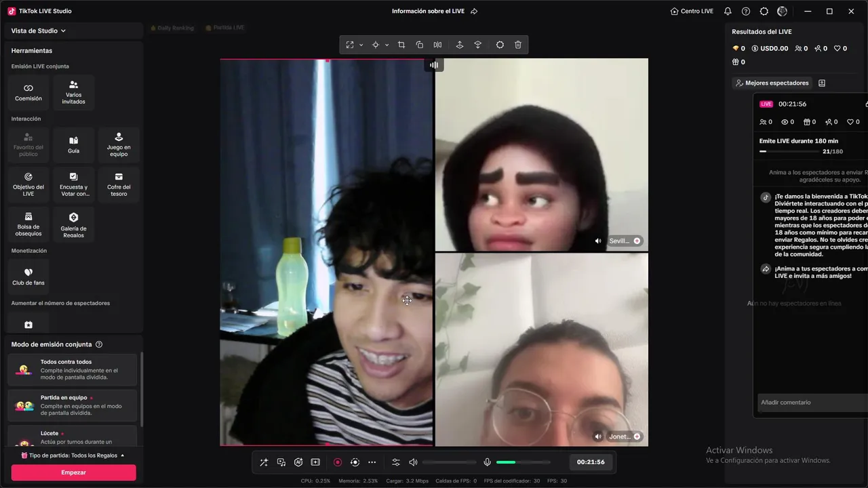Expand the alignment tool dropdown arrow
Image resolution: width=868 pixels, height=488 pixels.
pyautogui.click(x=387, y=45)
